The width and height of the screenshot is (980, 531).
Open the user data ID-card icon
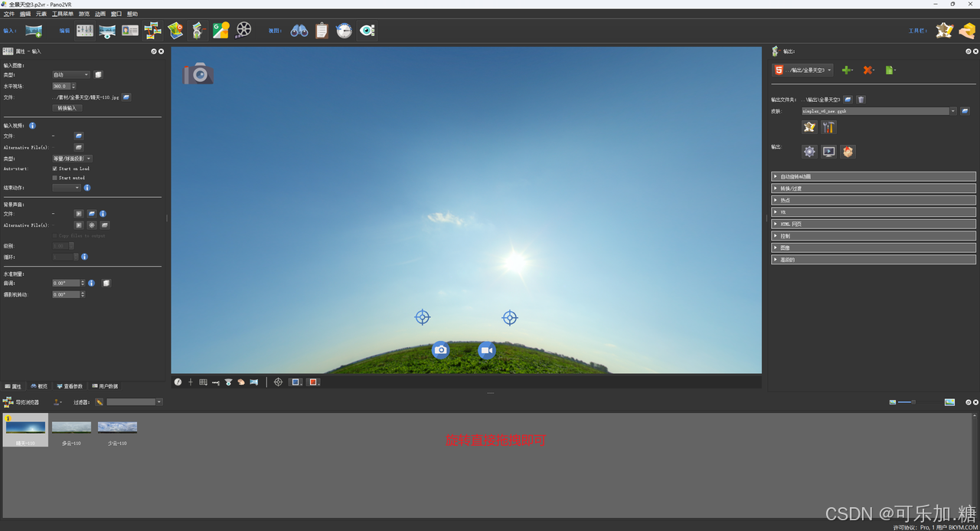pyautogui.click(x=130, y=31)
